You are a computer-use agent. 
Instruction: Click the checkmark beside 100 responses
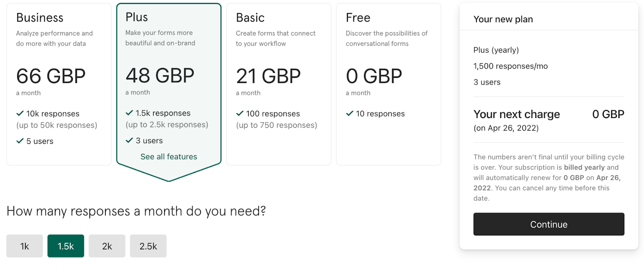tap(240, 113)
